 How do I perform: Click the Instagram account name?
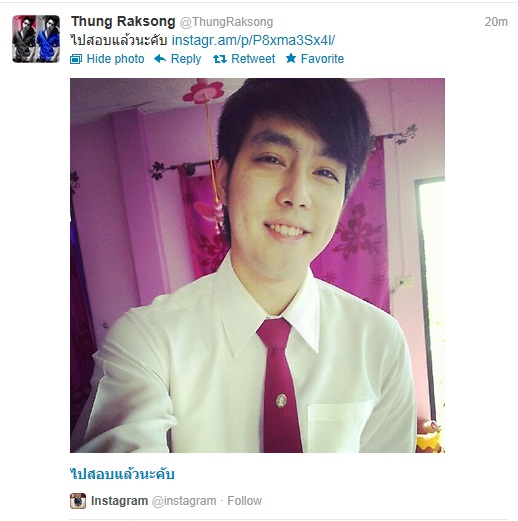(119, 501)
